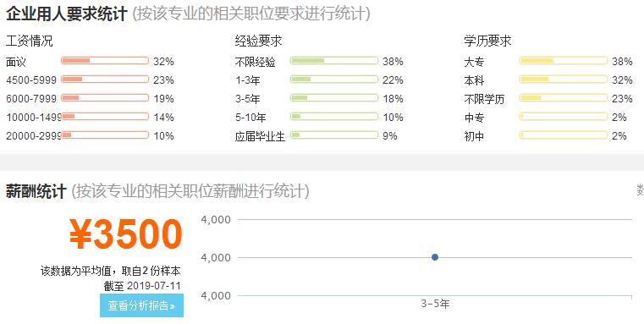
Task: Click the 查看分析报告 button
Action: click(x=141, y=305)
